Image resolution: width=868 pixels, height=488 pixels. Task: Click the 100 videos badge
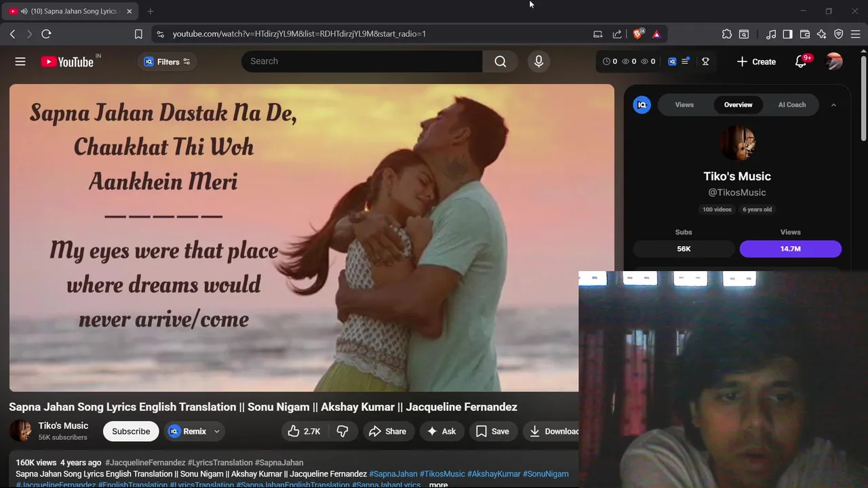(x=717, y=209)
